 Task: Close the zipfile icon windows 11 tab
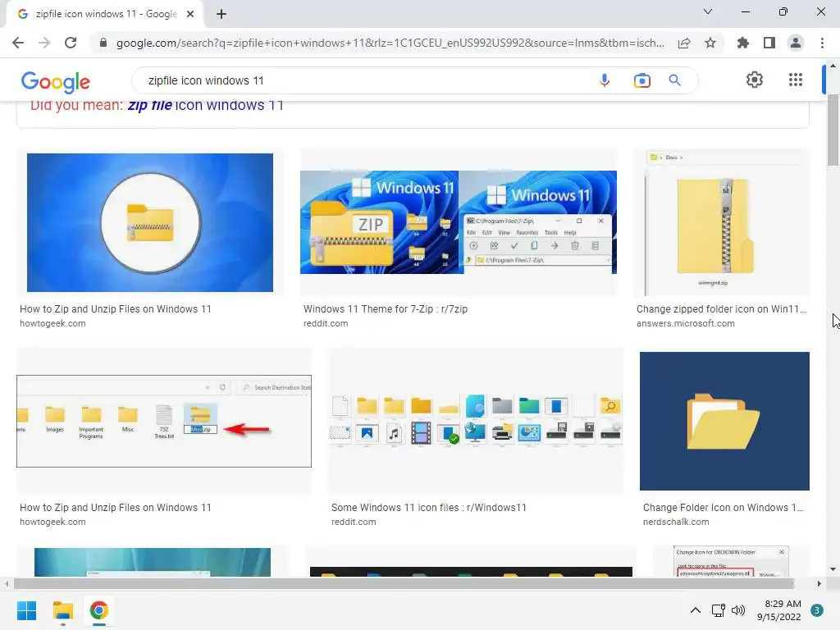[x=190, y=14]
